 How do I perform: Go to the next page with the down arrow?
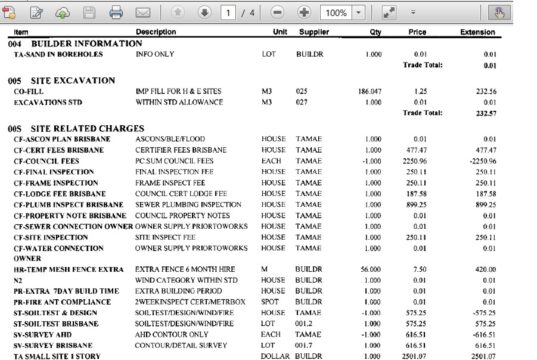click(x=204, y=13)
